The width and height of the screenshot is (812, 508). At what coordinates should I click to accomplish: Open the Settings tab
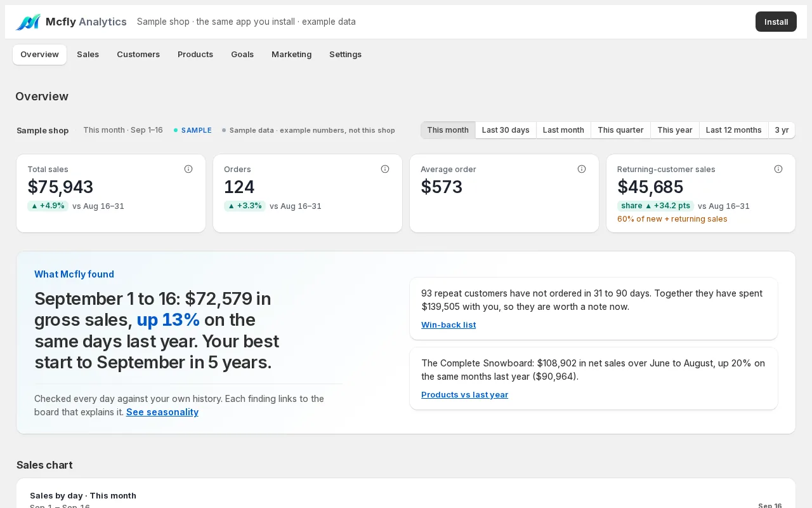(x=345, y=55)
